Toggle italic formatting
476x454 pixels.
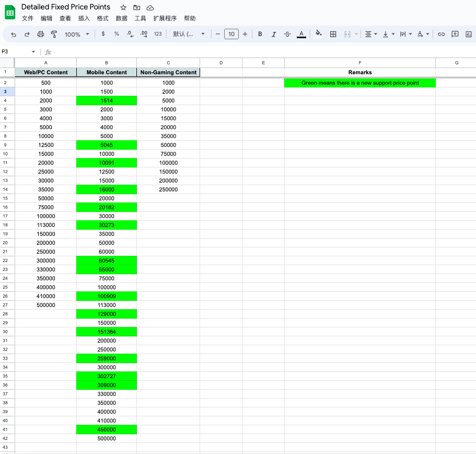[273, 34]
